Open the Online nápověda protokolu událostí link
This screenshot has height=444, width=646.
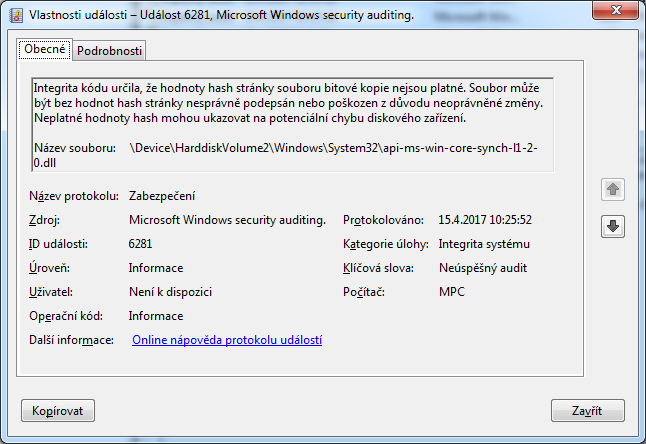tap(227, 340)
